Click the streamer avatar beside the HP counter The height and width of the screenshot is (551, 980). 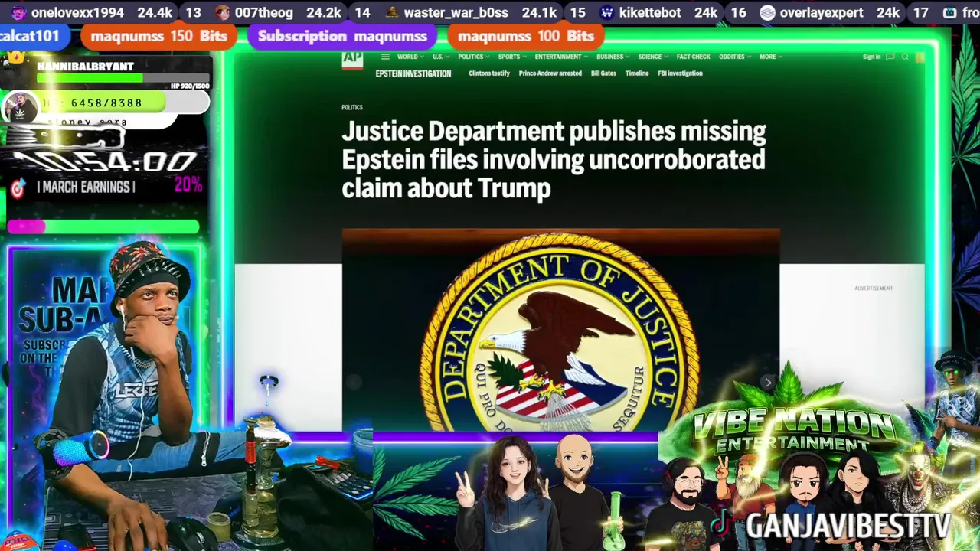(20, 108)
